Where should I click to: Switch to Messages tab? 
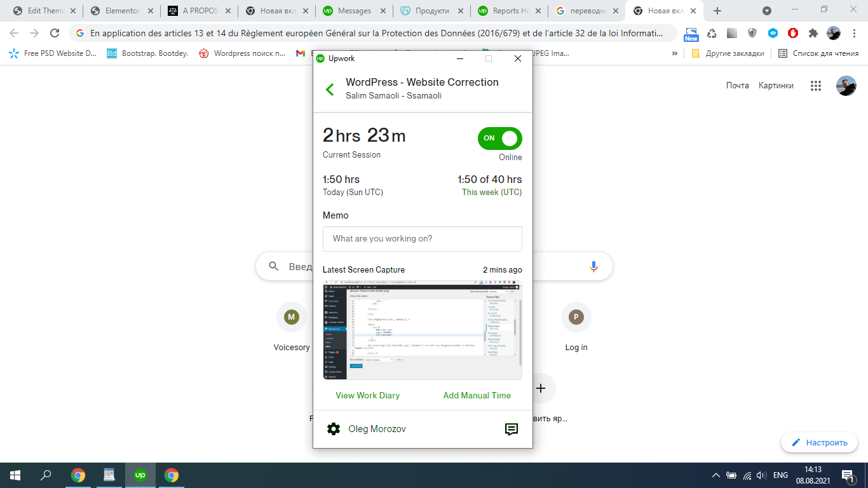[354, 11]
